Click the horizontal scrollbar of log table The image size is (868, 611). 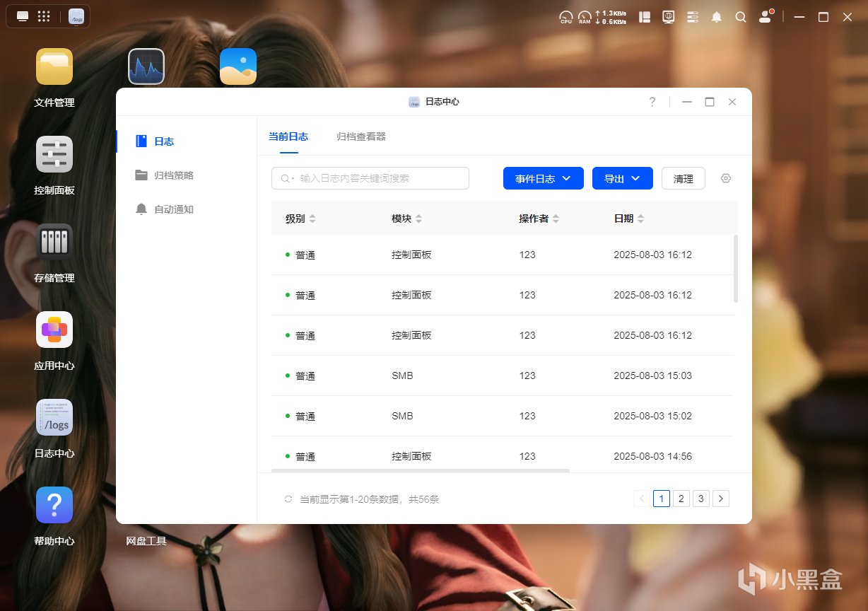click(421, 470)
